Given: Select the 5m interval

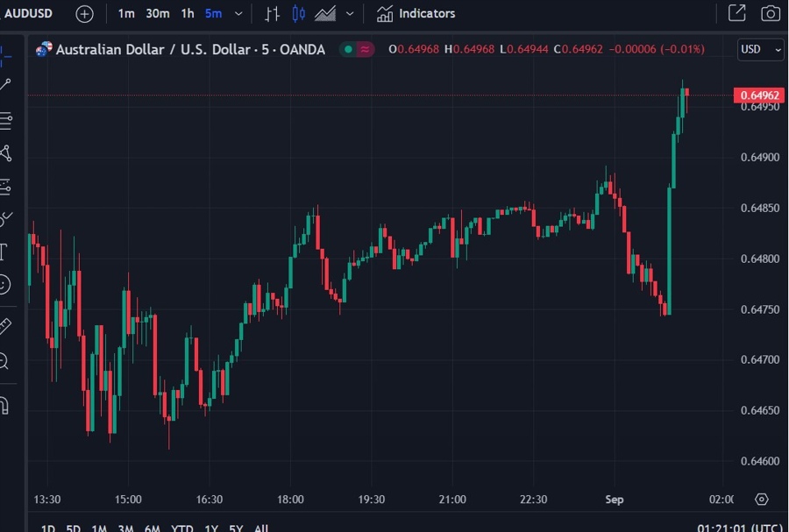Looking at the screenshot, I should point(213,13).
